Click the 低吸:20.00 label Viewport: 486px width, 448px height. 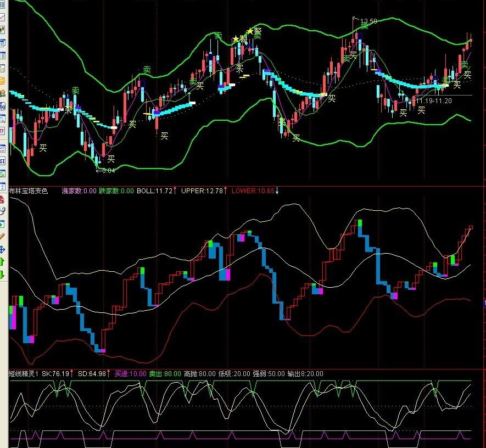(x=234, y=374)
